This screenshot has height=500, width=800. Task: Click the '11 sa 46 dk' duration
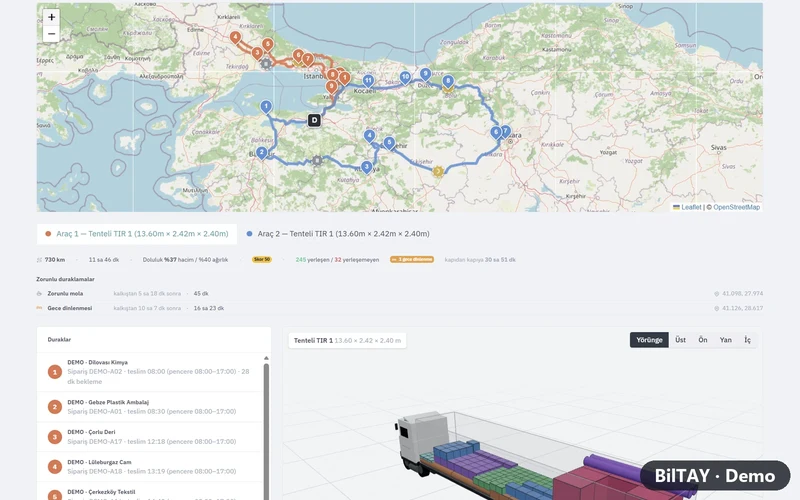click(104, 260)
